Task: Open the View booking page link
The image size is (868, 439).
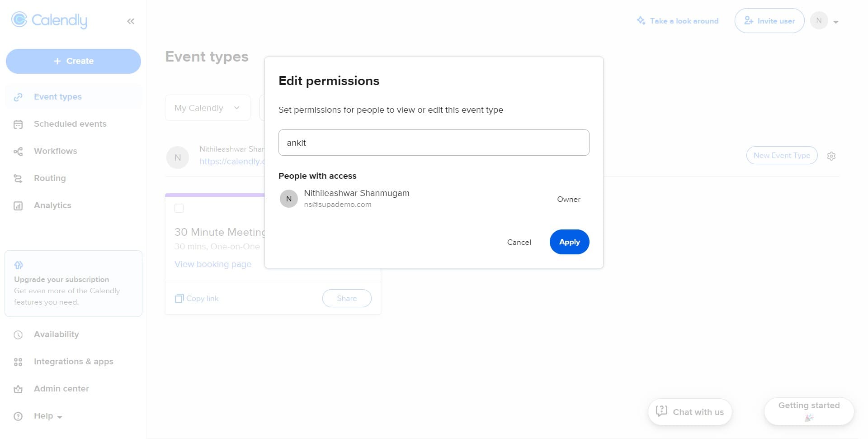Action: [213, 264]
